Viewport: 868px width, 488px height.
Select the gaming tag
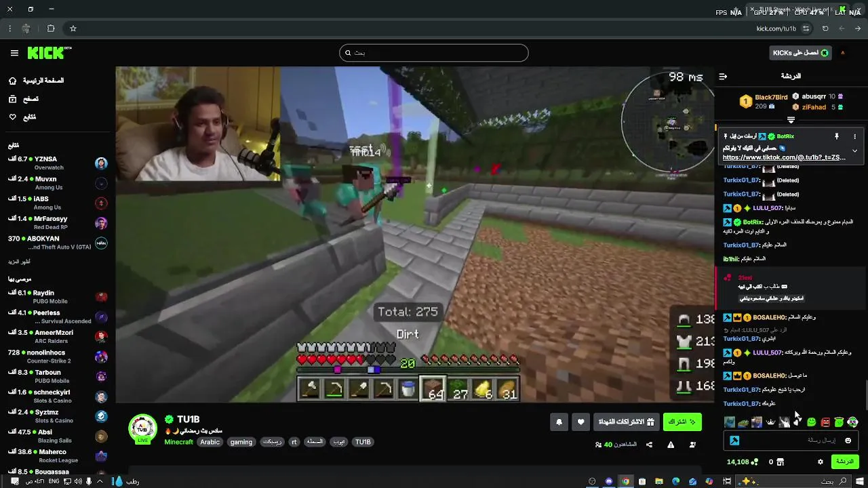(241, 442)
